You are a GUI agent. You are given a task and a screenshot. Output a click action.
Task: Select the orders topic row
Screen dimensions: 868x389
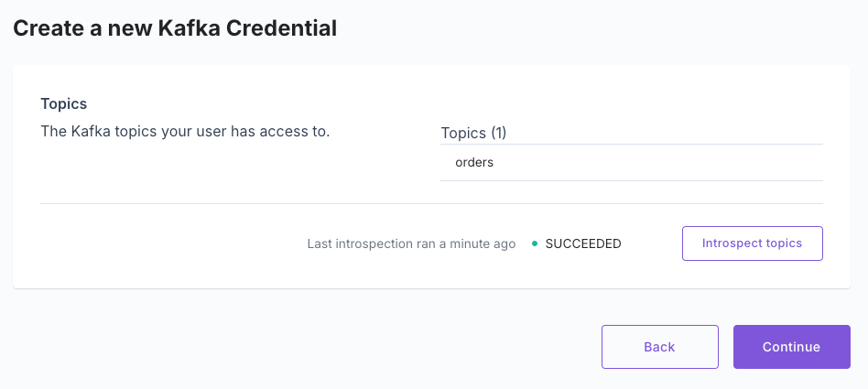(x=632, y=163)
